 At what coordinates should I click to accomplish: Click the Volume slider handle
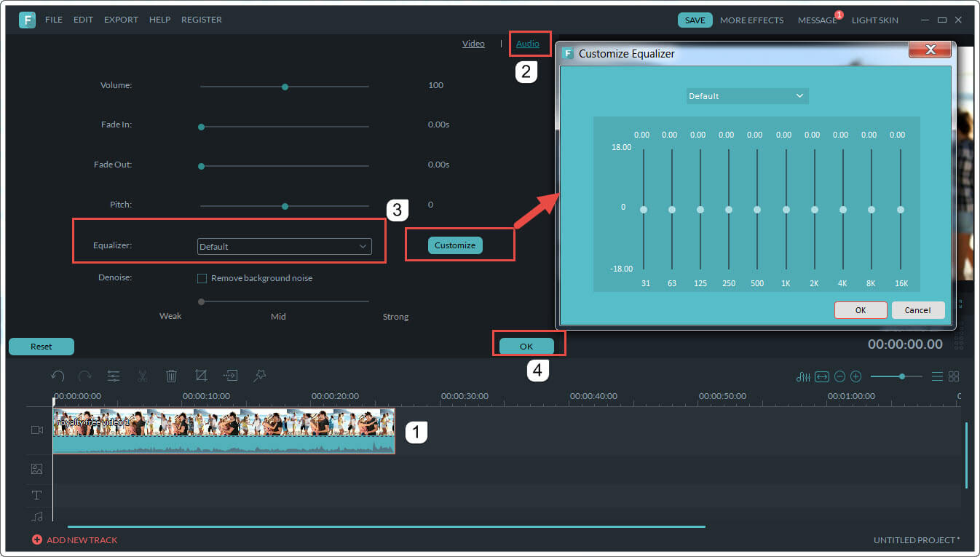click(x=285, y=87)
